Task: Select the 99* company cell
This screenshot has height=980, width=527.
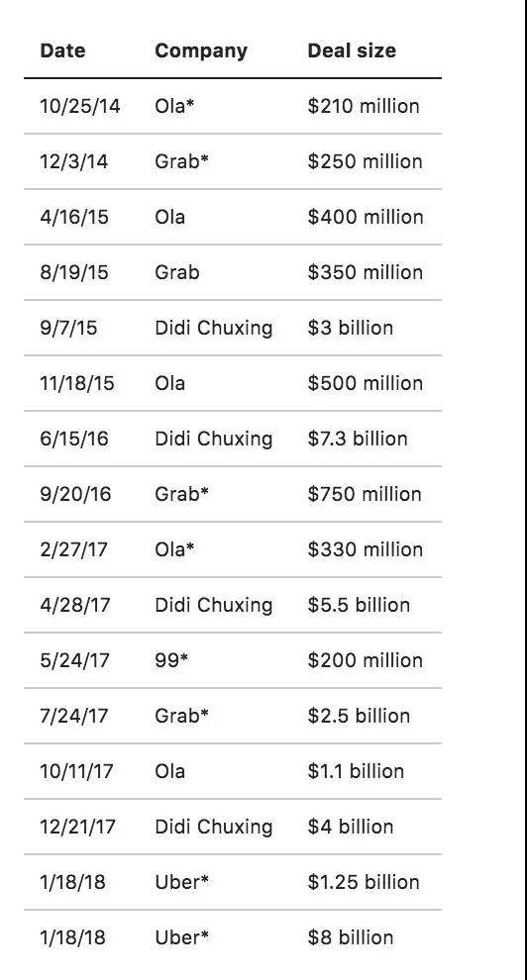Action: coord(171,660)
